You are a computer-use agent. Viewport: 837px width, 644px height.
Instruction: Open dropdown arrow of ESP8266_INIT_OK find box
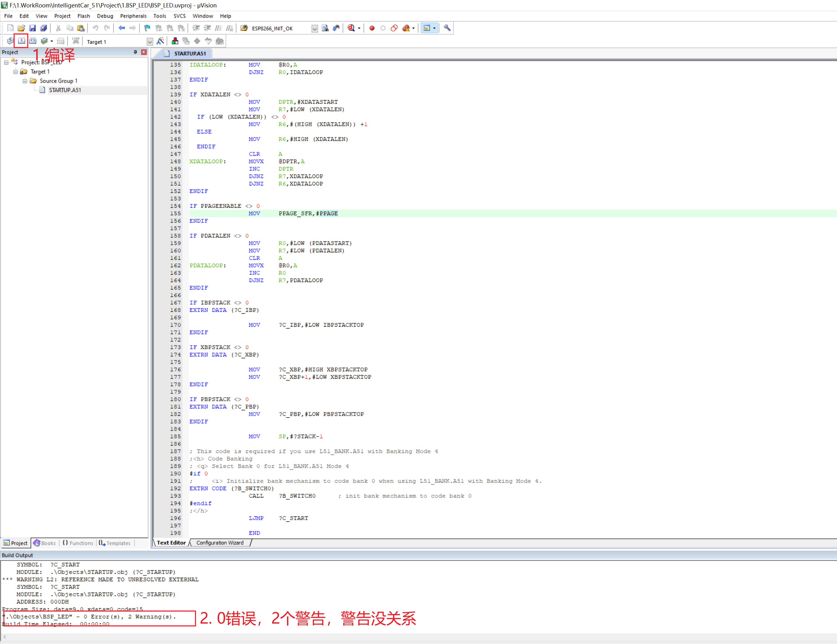click(314, 29)
